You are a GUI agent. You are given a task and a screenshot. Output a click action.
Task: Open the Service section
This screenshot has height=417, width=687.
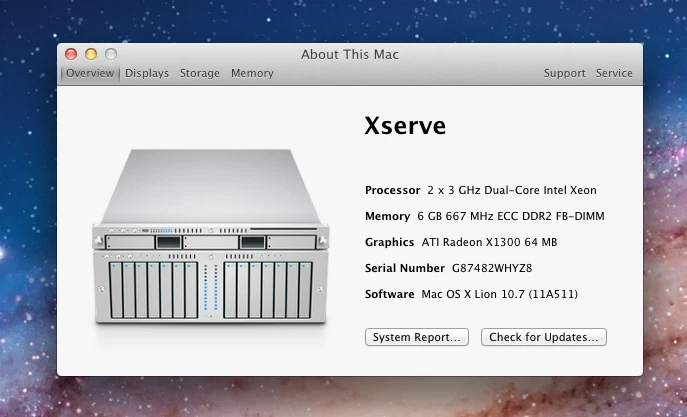point(614,73)
